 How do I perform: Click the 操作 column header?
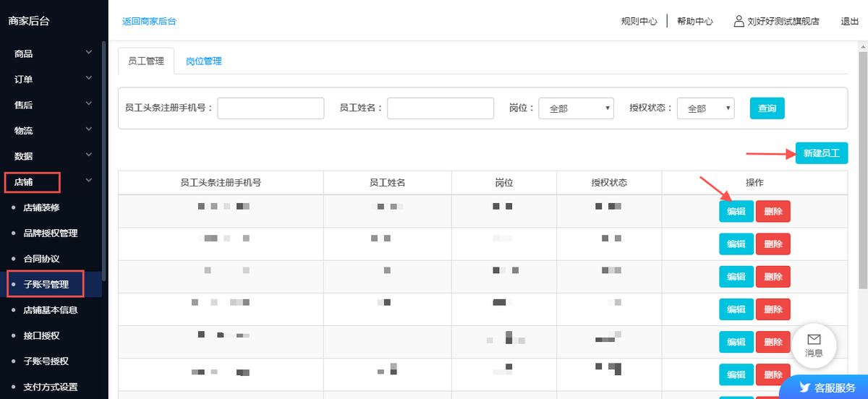point(754,183)
